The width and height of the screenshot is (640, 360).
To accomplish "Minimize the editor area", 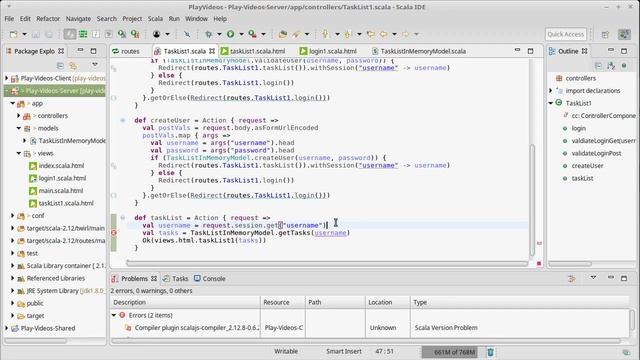I will click(x=518, y=51).
